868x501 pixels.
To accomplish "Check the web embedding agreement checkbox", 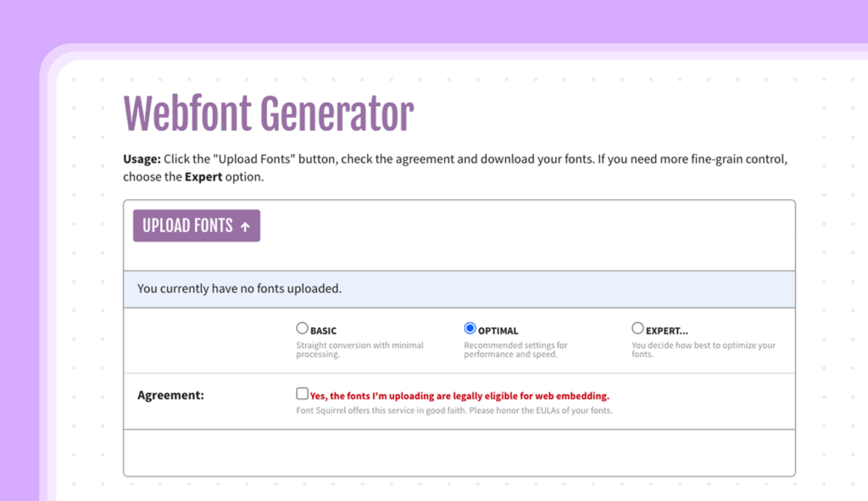I will [302, 392].
